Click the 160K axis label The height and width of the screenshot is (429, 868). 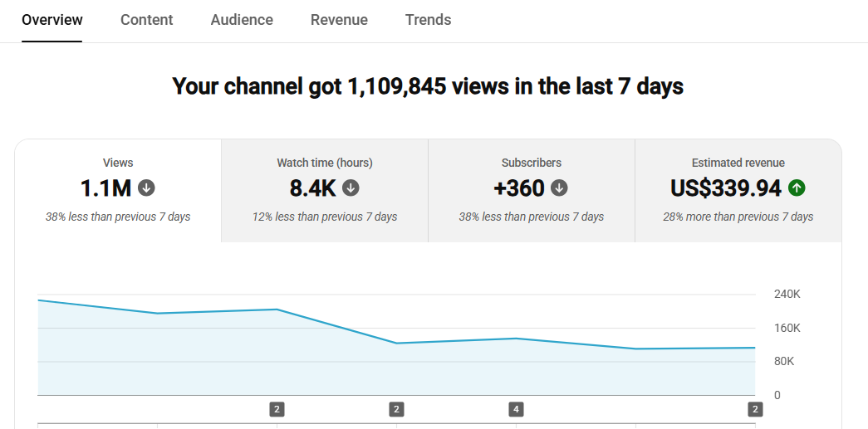tap(787, 329)
